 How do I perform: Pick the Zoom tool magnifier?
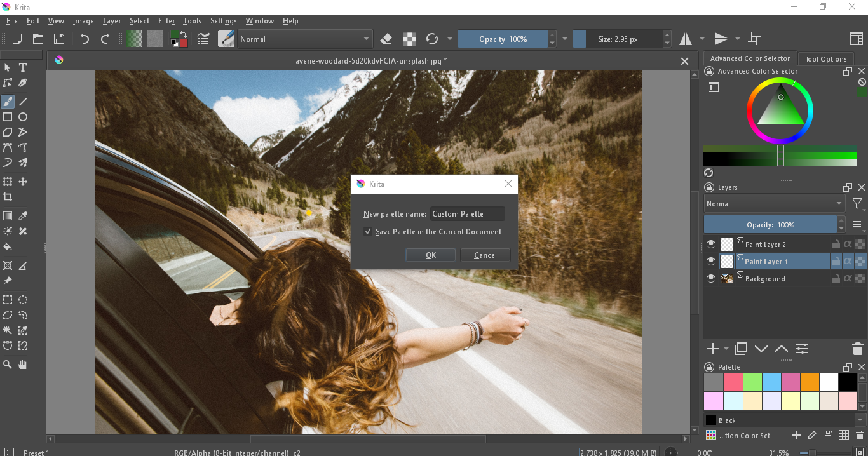click(8, 365)
